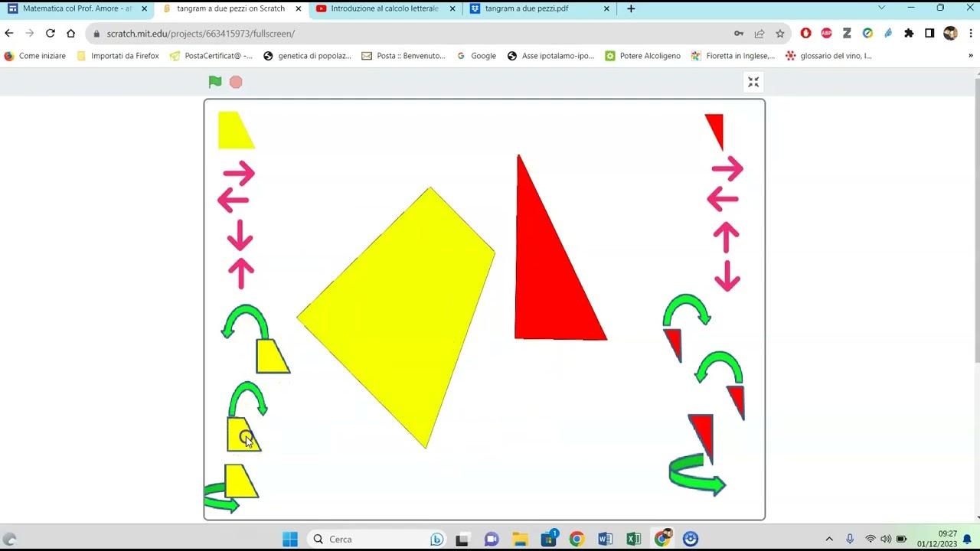Rotate the yellow piece counterclockwise with the green arrow

pyautogui.click(x=244, y=321)
